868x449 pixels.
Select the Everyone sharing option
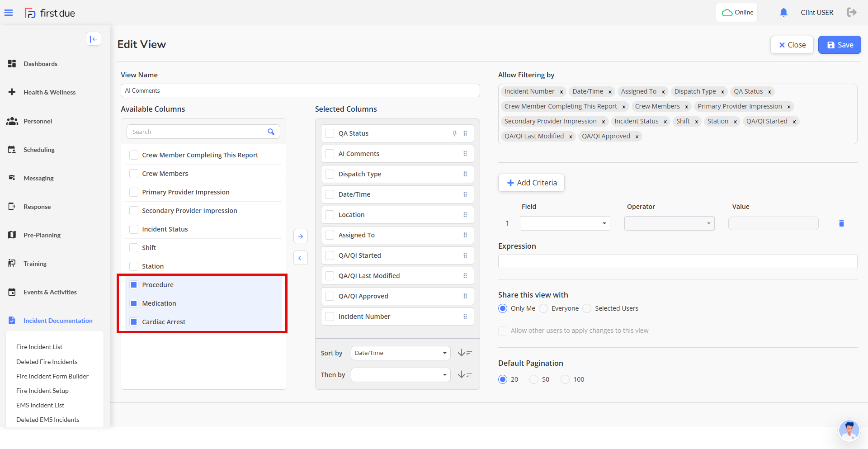click(x=544, y=308)
